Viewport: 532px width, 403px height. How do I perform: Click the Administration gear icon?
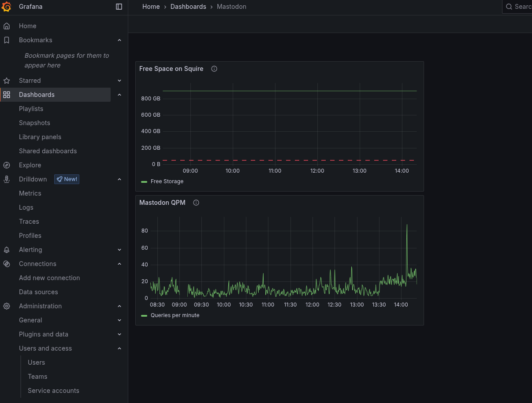coord(7,306)
